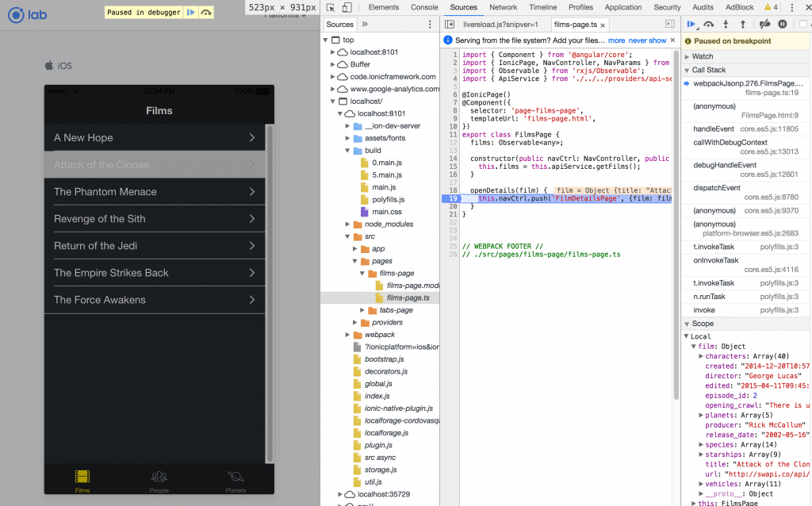Step out of current function
This screenshot has width=812, height=506.
click(x=742, y=24)
